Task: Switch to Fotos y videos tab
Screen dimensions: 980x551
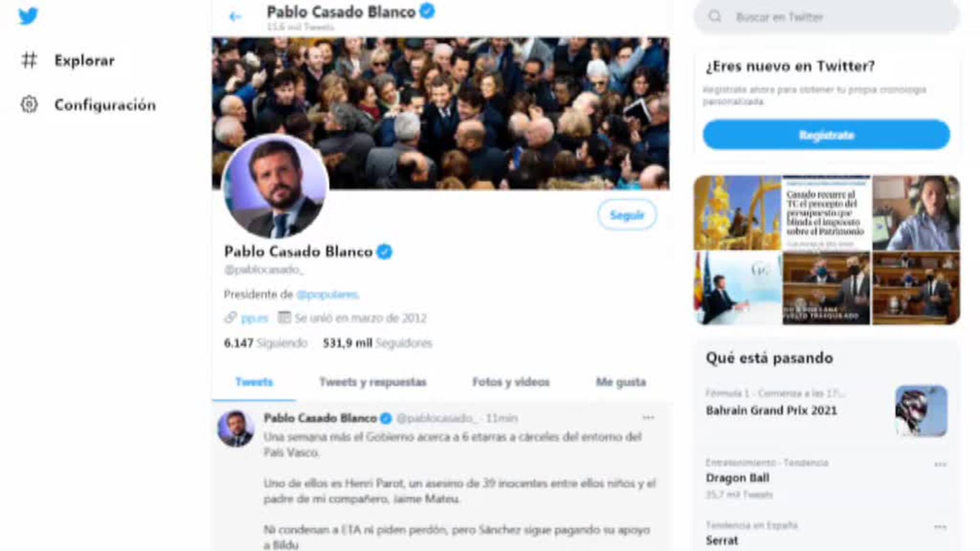Action: (x=511, y=382)
